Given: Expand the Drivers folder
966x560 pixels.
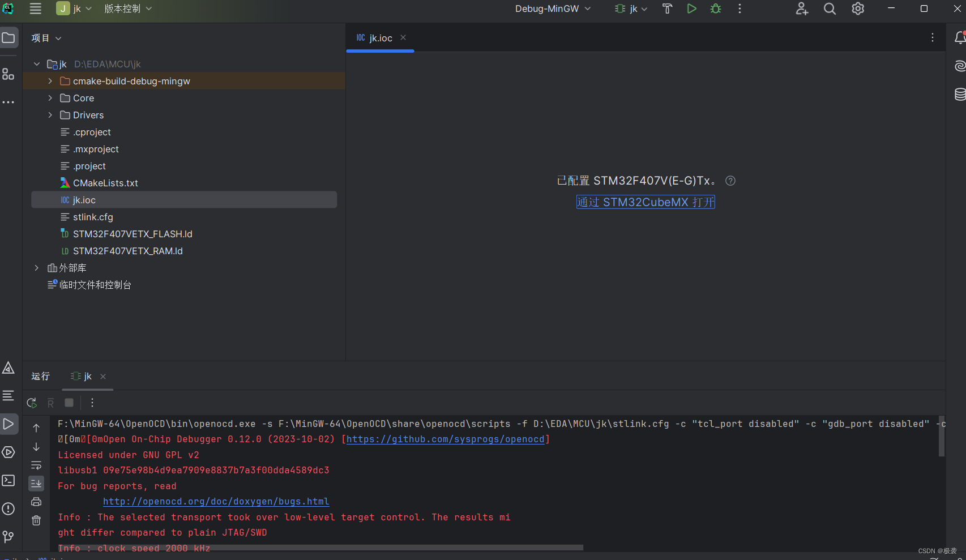Looking at the screenshot, I should point(50,115).
